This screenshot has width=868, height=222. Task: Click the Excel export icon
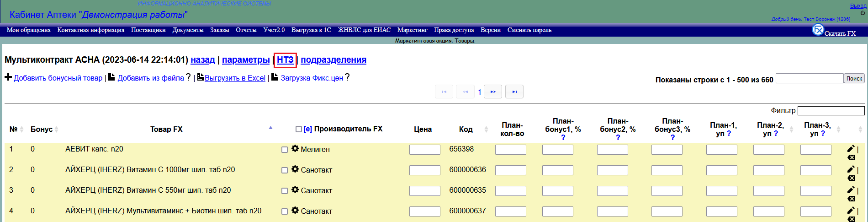(x=201, y=77)
